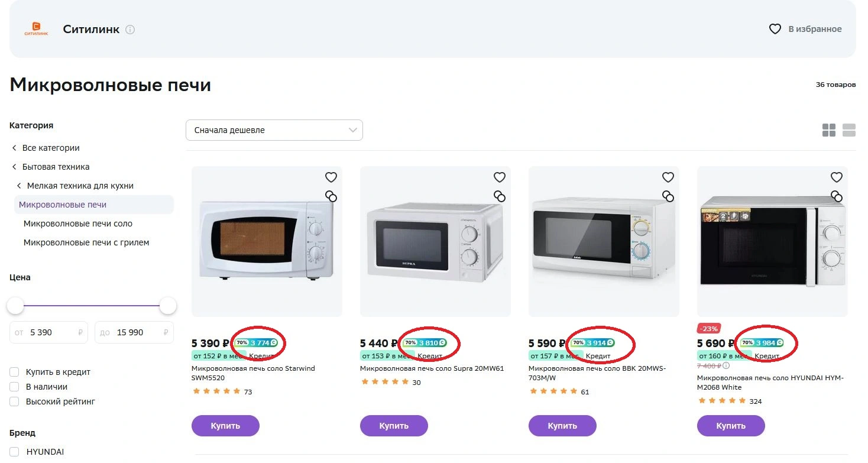Go back to Все категории

51,148
